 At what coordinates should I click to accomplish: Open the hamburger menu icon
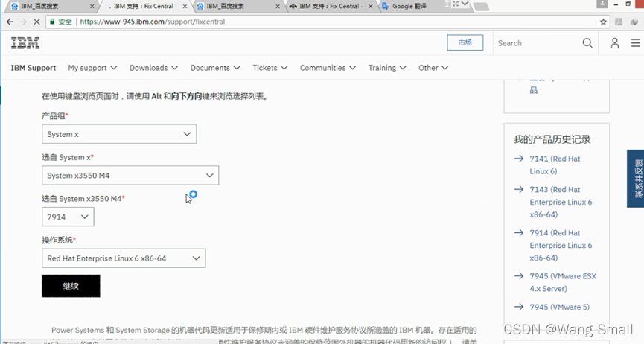tap(635, 42)
